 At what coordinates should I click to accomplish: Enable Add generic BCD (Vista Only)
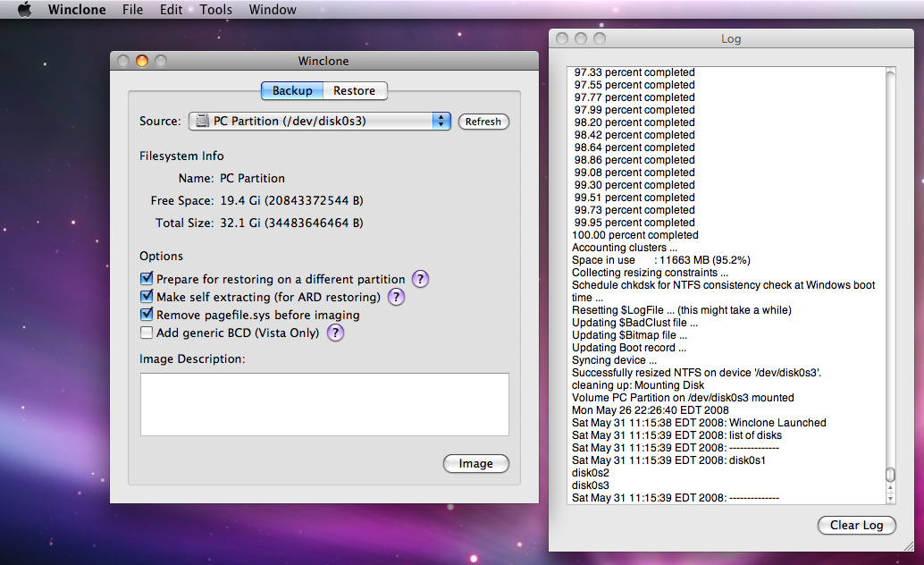point(147,333)
